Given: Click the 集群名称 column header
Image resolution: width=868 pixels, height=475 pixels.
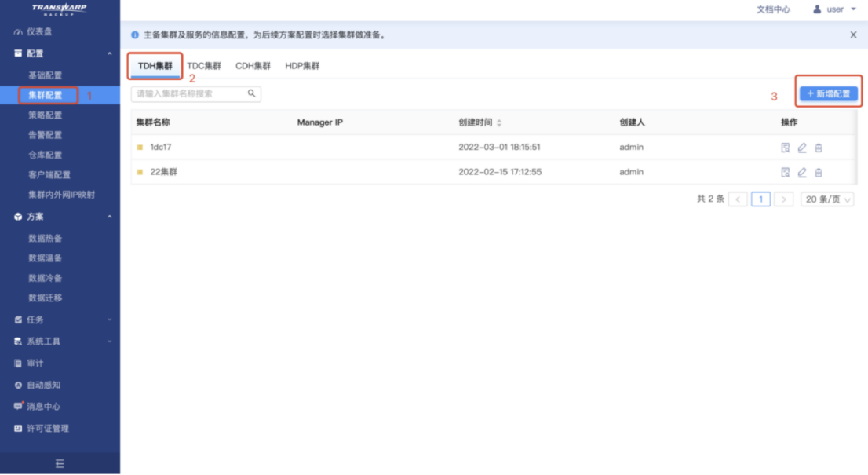Looking at the screenshot, I should pyautogui.click(x=153, y=122).
